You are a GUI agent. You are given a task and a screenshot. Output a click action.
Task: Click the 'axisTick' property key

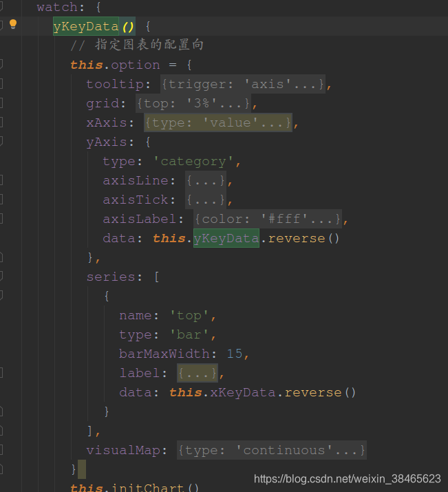pyautogui.click(x=136, y=200)
